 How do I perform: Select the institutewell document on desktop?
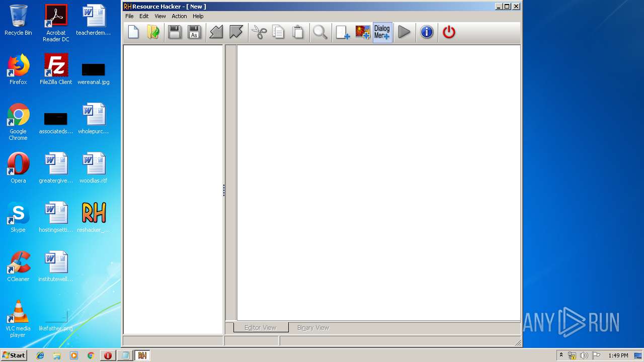tap(56, 267)
